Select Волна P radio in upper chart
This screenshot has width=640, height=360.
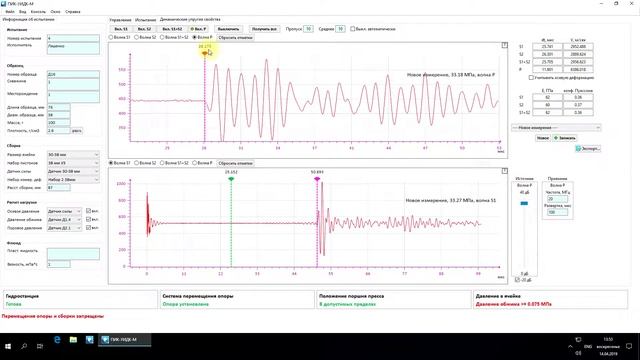point(194,37)
